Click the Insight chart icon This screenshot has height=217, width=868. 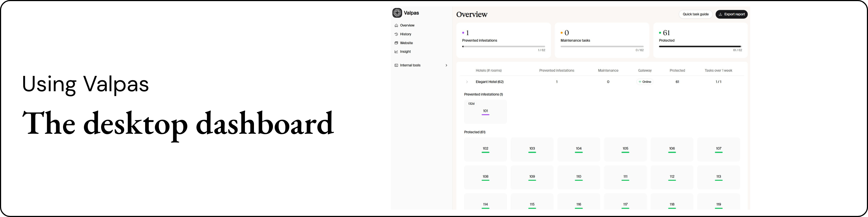point(396,52)
